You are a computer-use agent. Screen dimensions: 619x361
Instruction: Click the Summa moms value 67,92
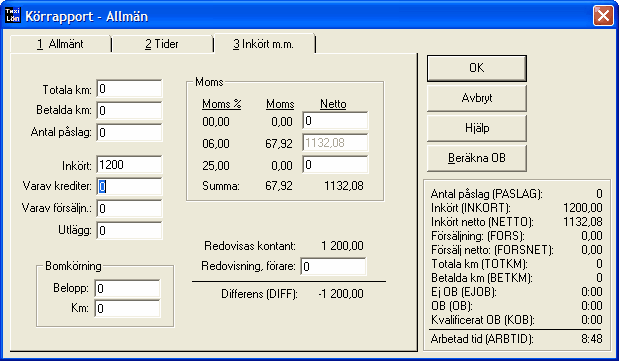279,186
